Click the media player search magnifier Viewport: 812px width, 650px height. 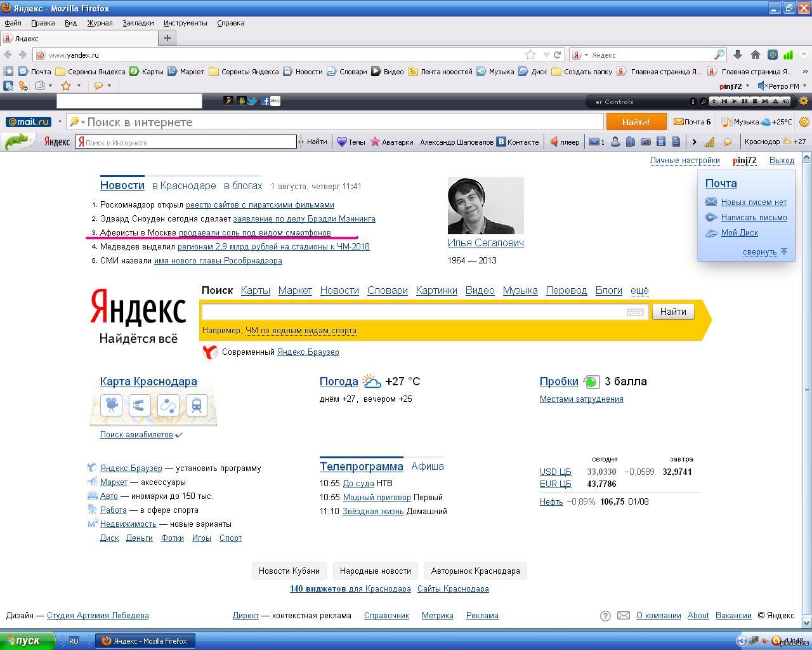(704, 102)
